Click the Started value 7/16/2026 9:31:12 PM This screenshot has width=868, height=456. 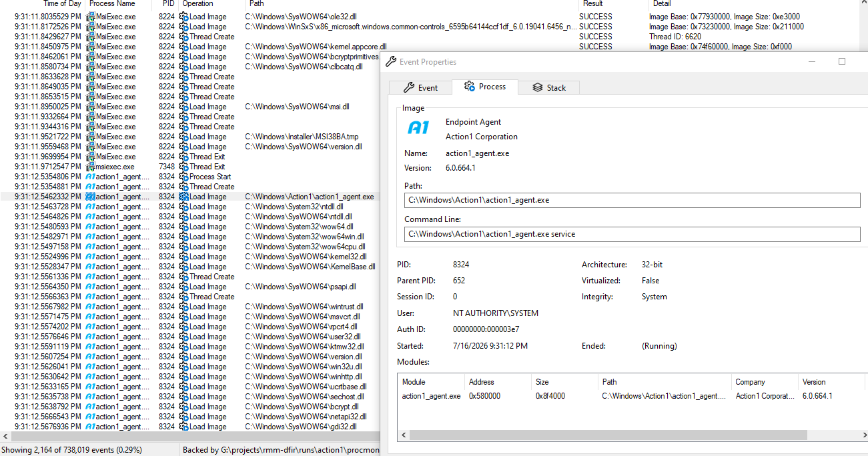[490, 346]
